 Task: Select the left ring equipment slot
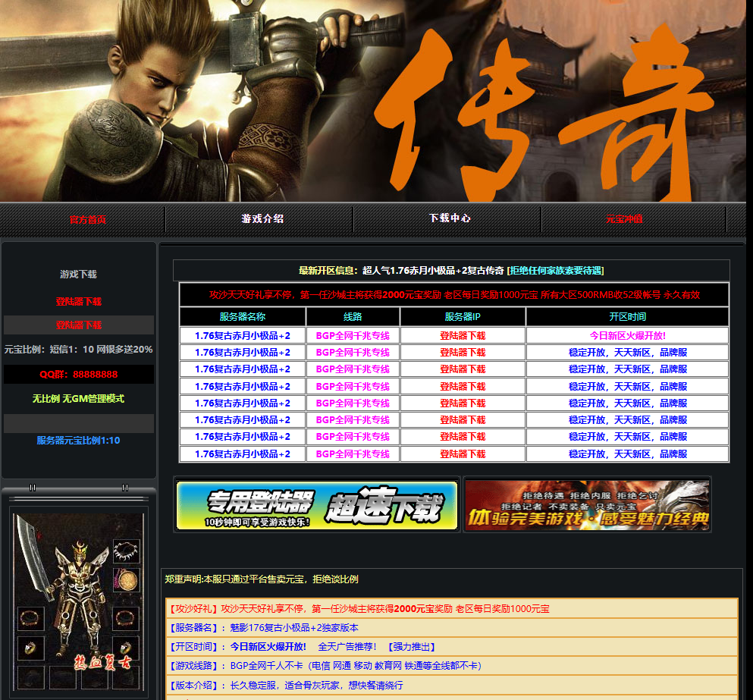click(31, 648)
